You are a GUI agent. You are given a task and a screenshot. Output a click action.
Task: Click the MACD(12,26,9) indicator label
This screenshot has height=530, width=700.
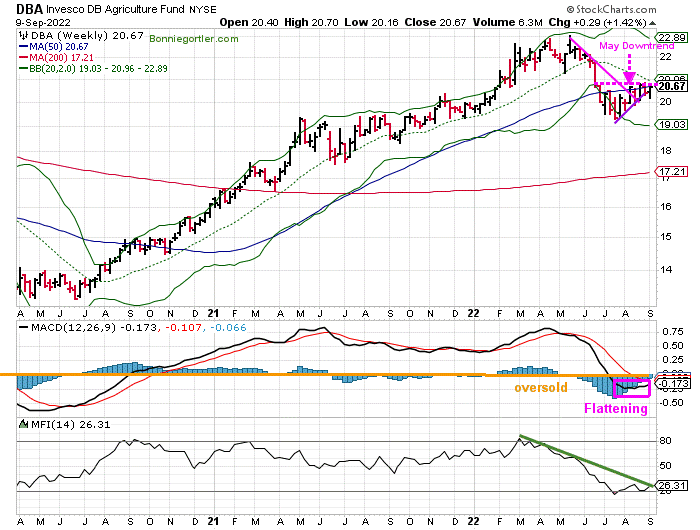[x=73, y=328]
